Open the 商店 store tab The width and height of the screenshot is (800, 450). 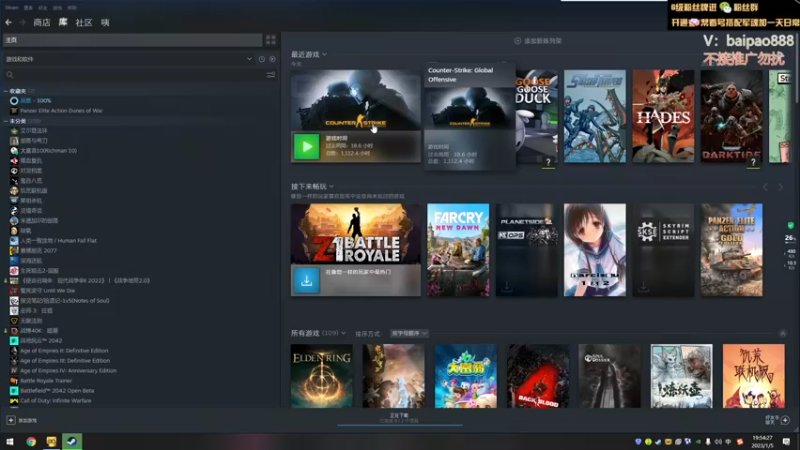click(x=42, y=22)
